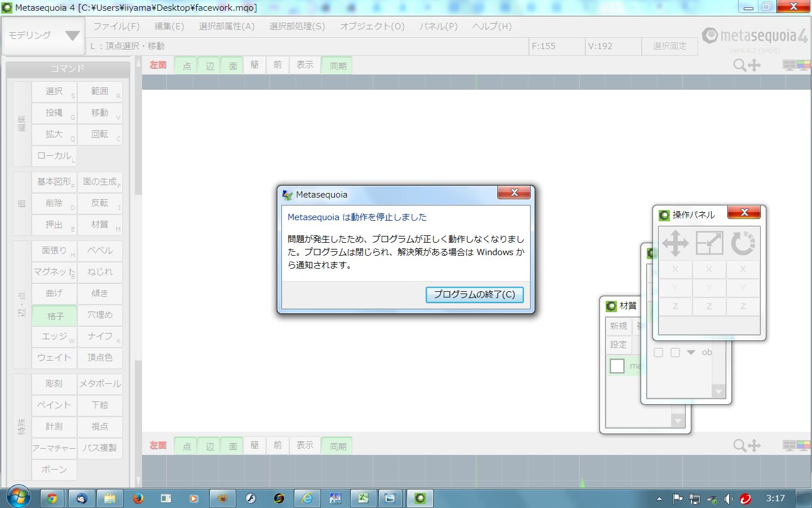Image resolution: width=812 pixels, height=508 pixels.
Task: Select the rotate handle icon in 操作パネル
Action: (743, 244)
